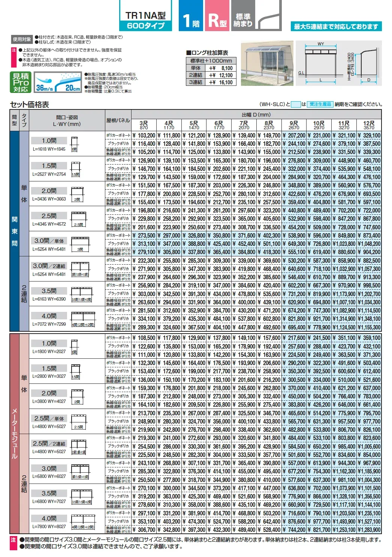The image size is (392, 557).
Task: Select the 7尺 2070 column header
Action: [244, 125]
